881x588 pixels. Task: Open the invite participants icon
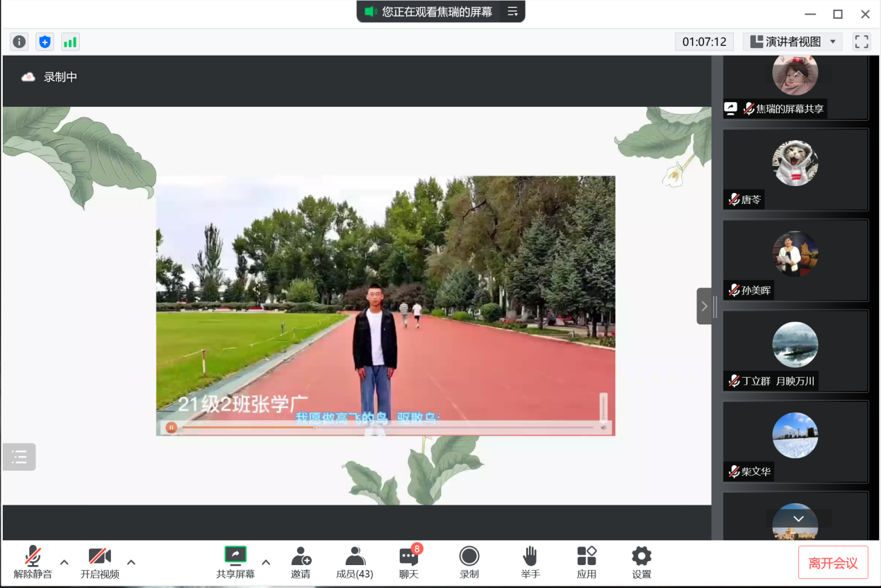(301, 562)
